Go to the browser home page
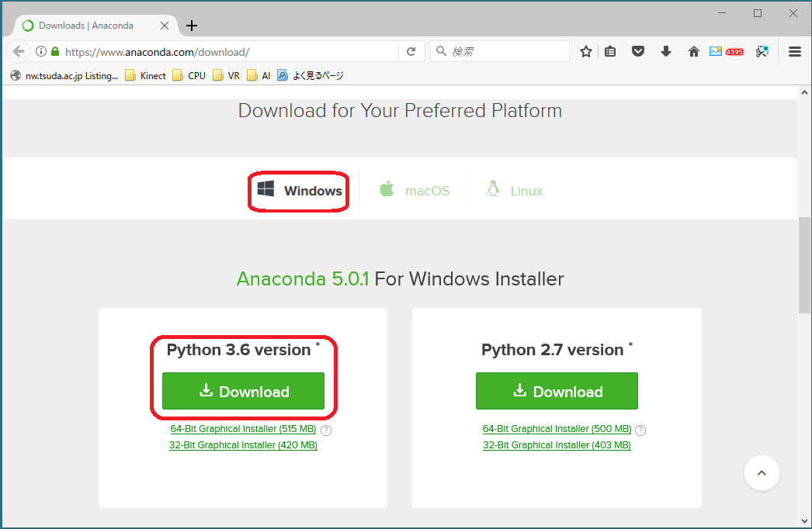The height and width of the screenshot is (529, 812). [693, 52]
